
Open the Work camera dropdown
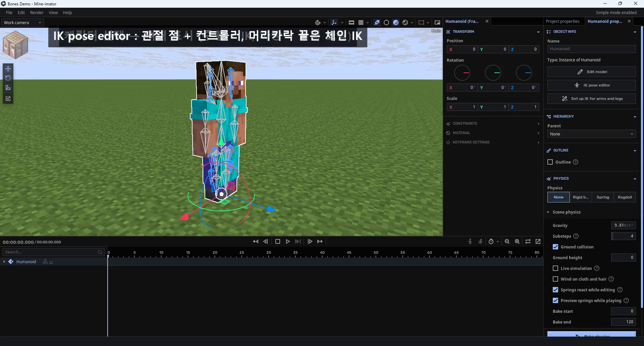click(x=22, y=22)
